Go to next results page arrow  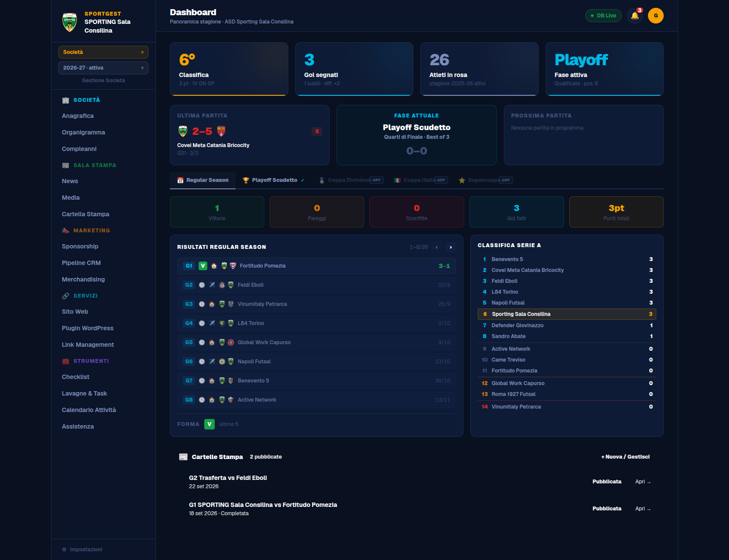pos(451,247)
